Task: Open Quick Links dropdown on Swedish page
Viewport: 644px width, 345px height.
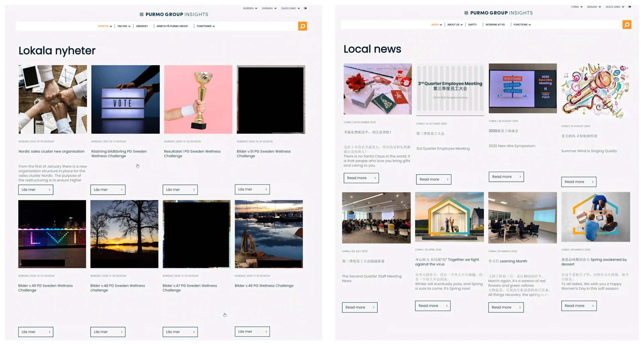Action: tap(290, 8)
